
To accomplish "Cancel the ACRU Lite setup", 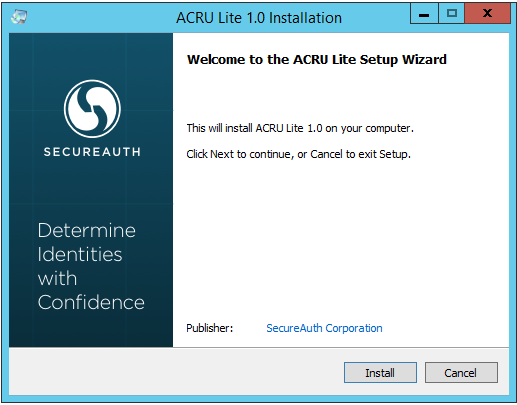I will point(461,372).
